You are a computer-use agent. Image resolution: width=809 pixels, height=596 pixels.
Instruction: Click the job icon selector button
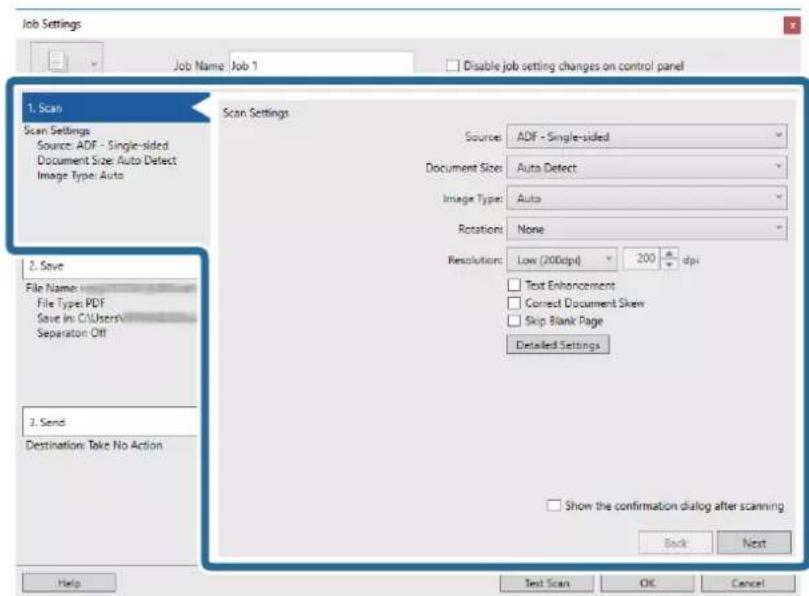(67, 58)
